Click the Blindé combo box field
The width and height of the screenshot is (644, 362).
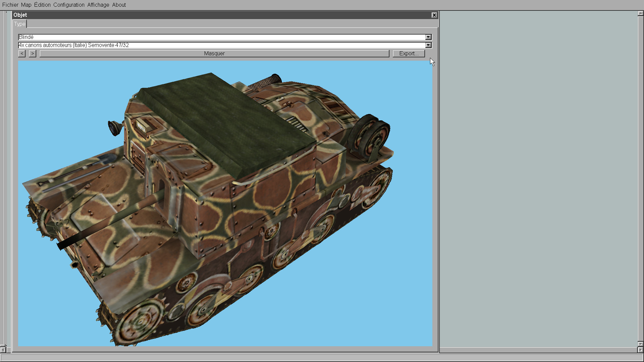221,37
